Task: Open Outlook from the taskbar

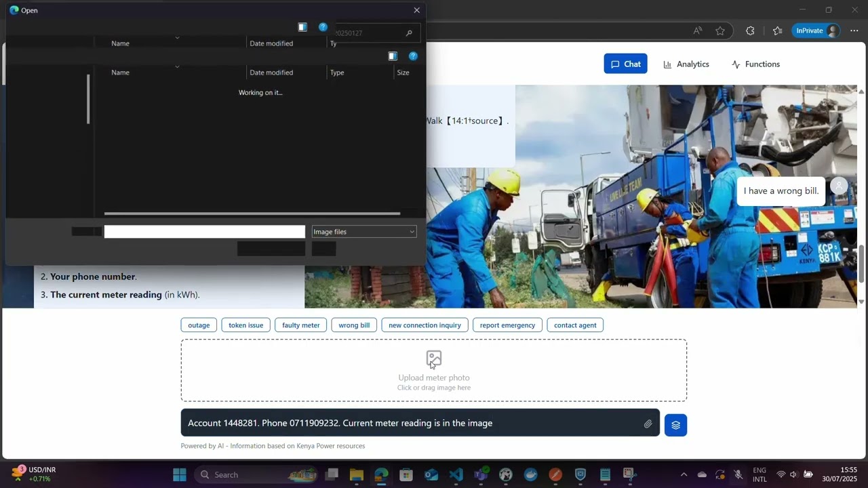Action: [431, 474]
